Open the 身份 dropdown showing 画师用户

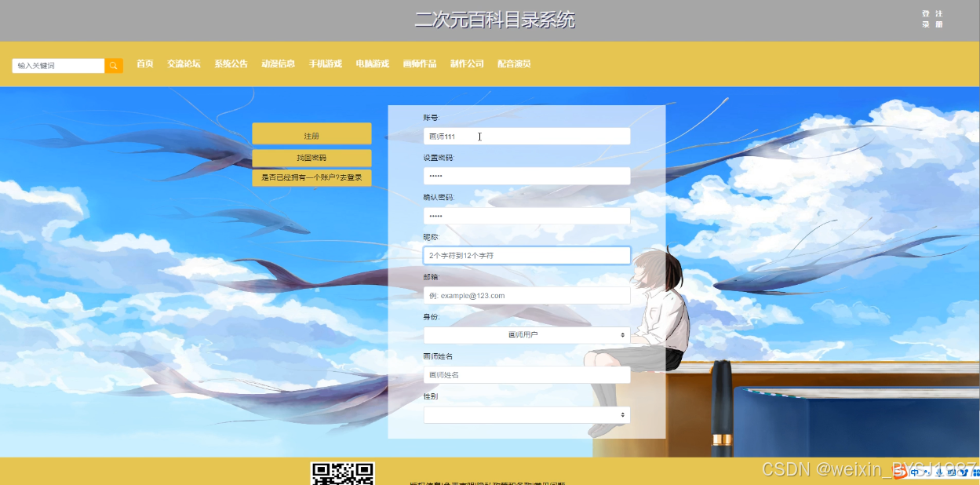[526, 335]
